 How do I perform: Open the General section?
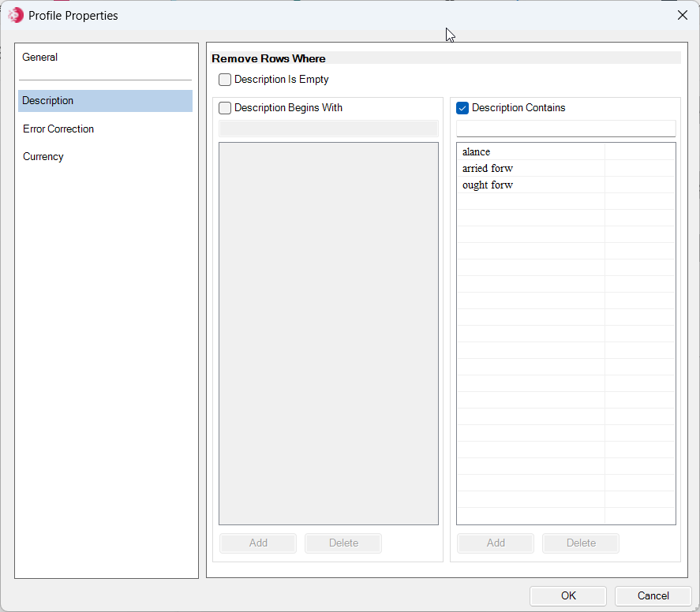click(39, 57)
